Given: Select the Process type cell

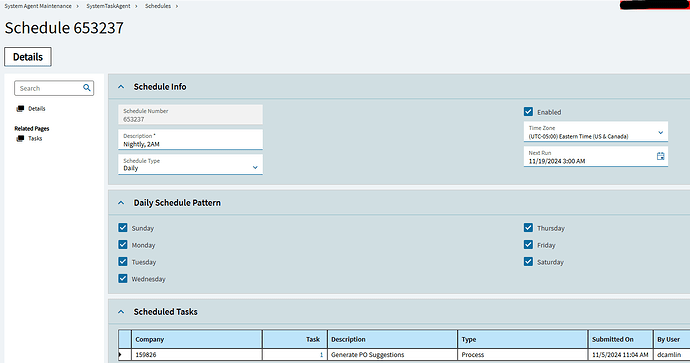Looking at the screenshot, I should point(523,355).
